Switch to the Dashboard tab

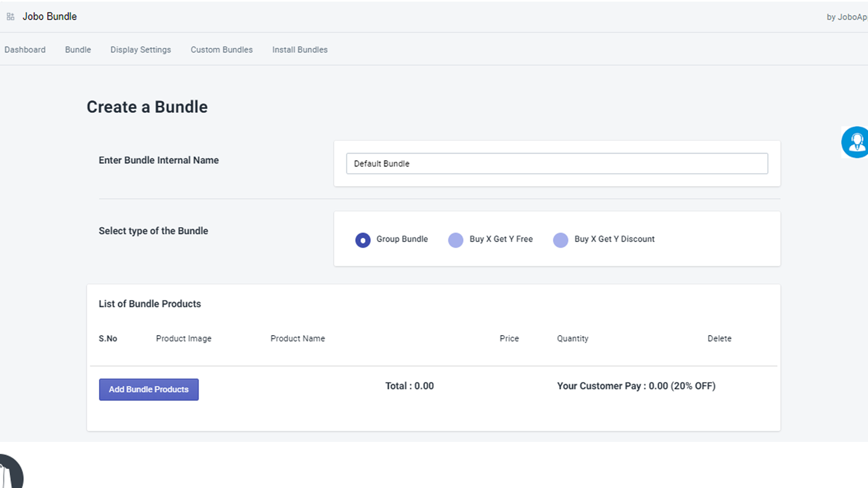25,49
